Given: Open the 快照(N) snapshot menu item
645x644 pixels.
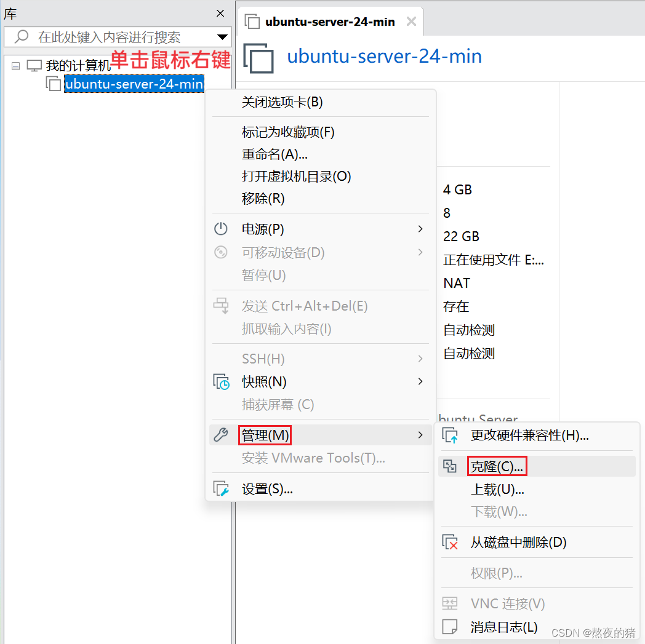Looking at the screenshot, I should 321,382.
